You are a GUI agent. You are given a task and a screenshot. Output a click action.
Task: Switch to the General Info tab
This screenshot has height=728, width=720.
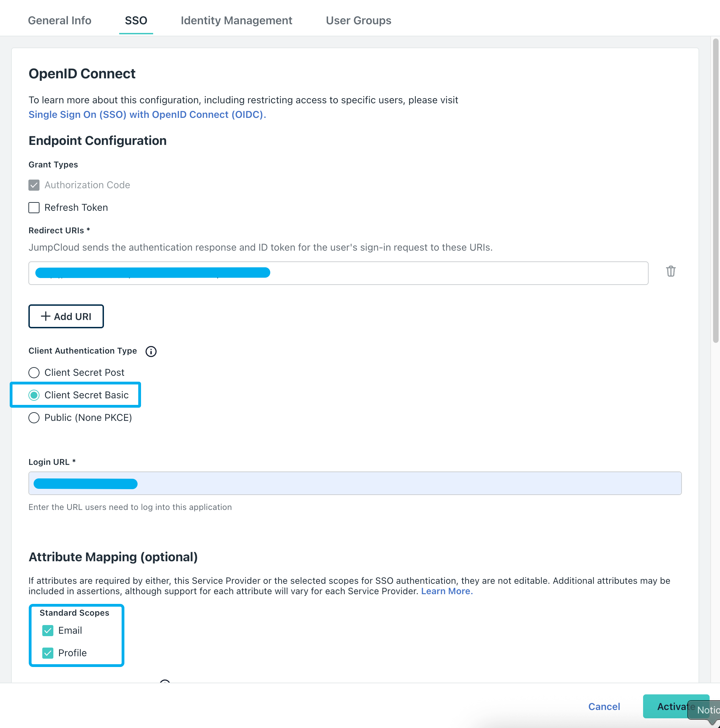pos(60,20)
